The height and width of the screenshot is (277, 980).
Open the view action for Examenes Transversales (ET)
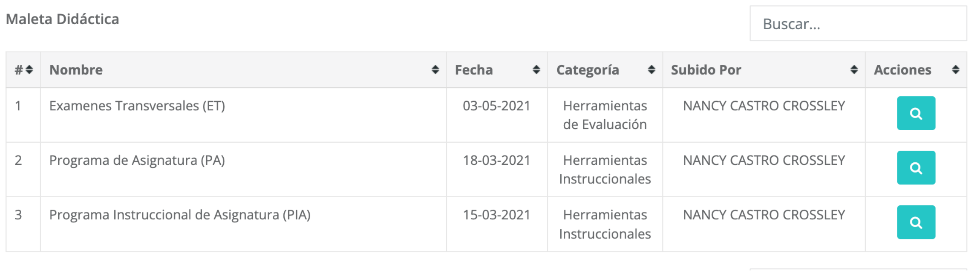pyautogui.click(x=916, y=113)
